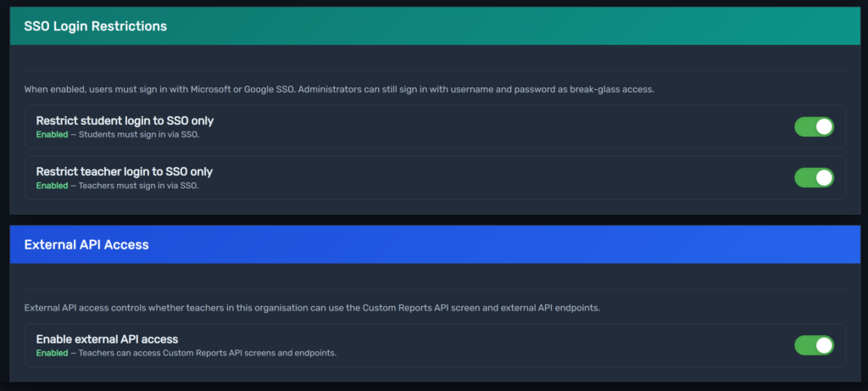Select the 'Restrict student login to SSO only' label
The image size is (868, 391).
(125, 121)
